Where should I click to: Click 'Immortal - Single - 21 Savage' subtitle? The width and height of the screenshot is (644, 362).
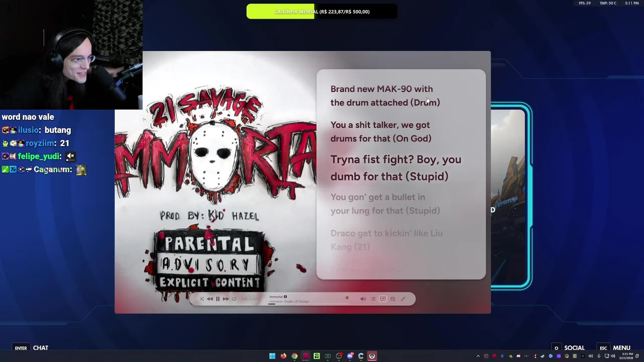289,301
